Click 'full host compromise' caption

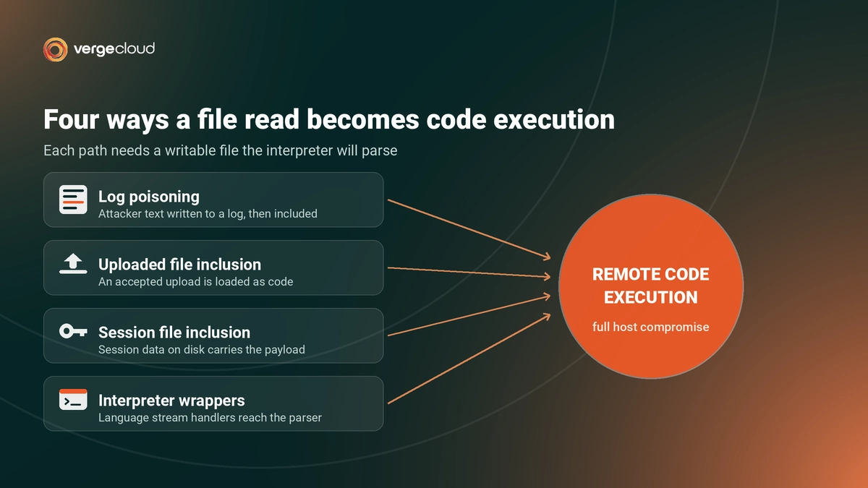[651, 327]
